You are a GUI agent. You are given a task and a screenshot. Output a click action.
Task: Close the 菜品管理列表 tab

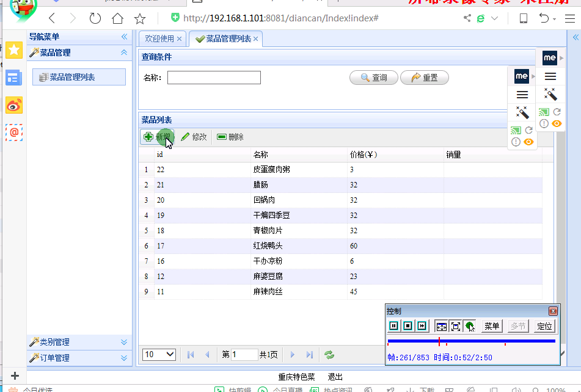click(255, 39)
